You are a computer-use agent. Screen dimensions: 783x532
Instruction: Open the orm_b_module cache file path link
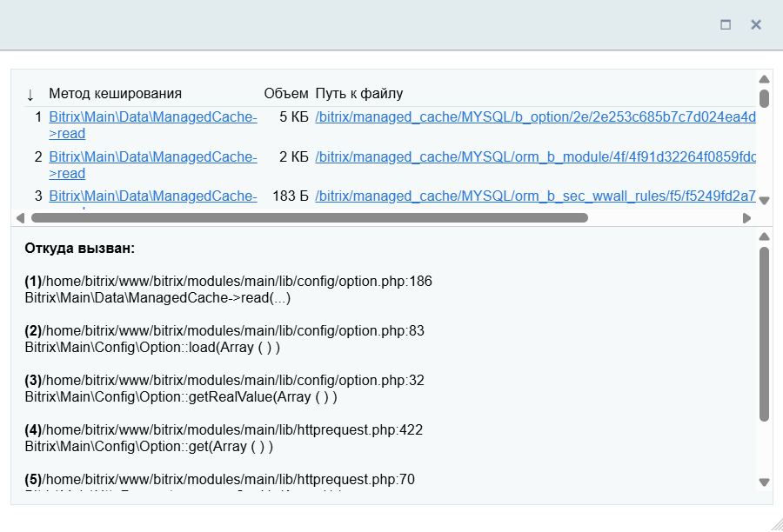coord(535,157)
